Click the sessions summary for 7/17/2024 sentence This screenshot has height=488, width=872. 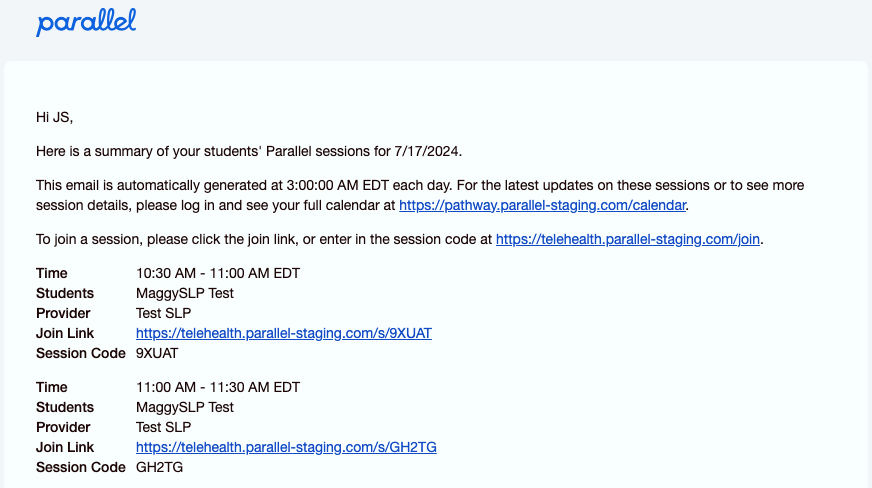pyautogui.click(x=250, y=151)
